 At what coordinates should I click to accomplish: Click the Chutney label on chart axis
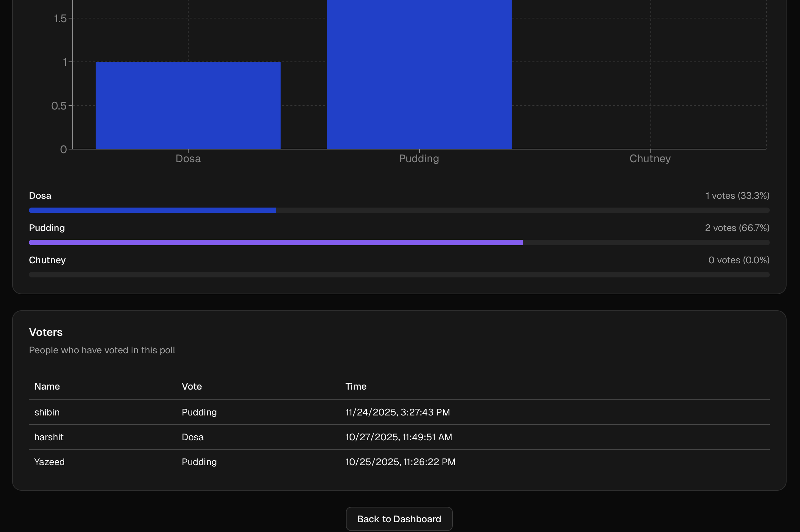[x=649, y=158]
